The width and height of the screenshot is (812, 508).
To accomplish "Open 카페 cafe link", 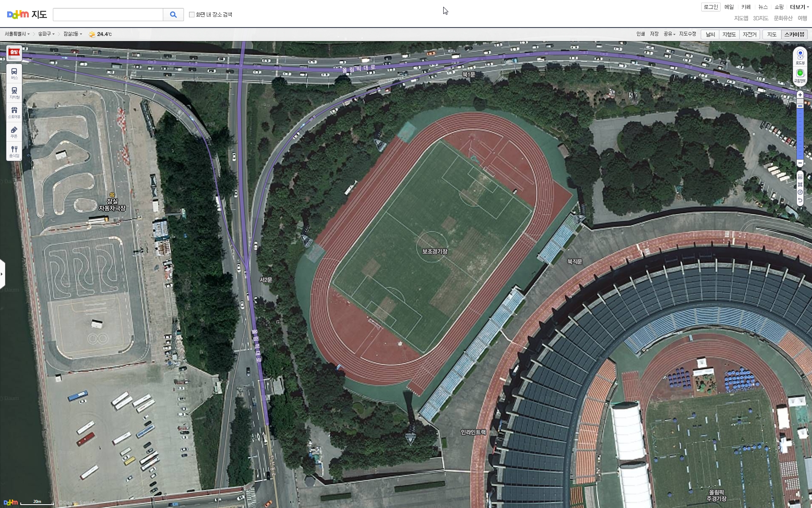I will point(746,7).
